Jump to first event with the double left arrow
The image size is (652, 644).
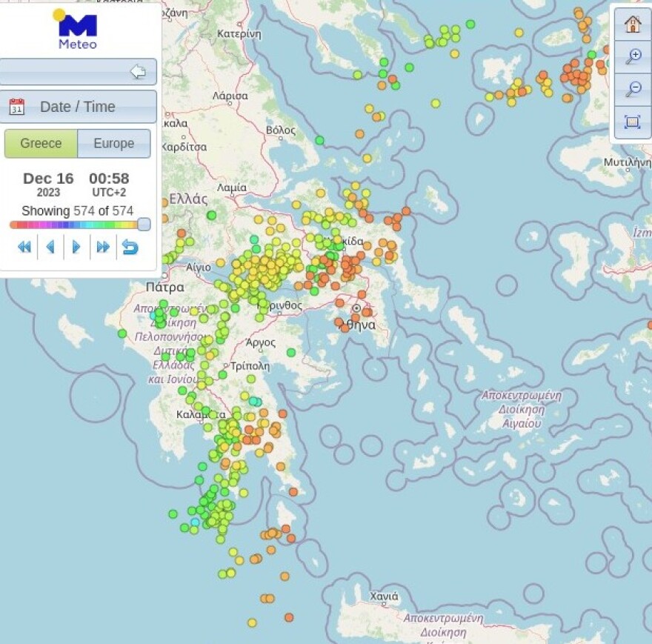24,248
